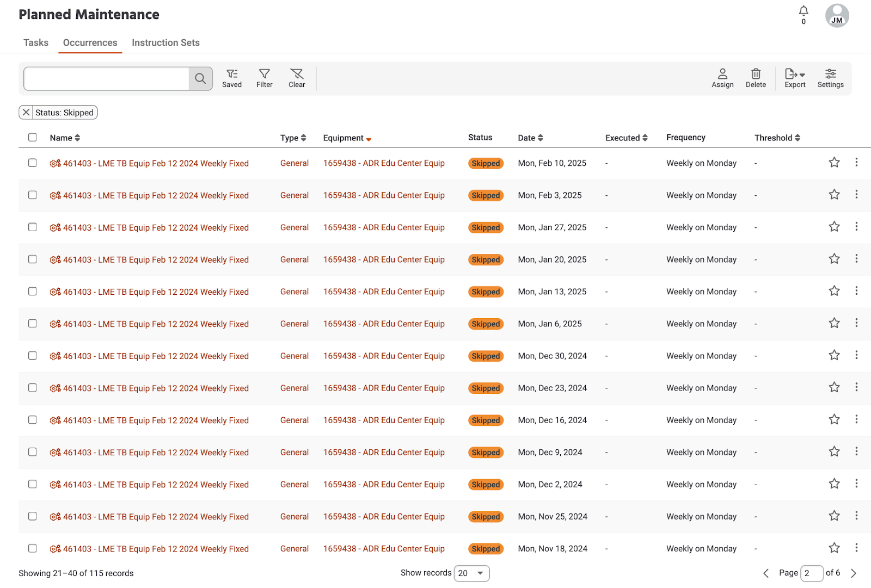This screenshot has height=588, width=871.
Task: Open row menu for Dec 9, 2024 occurrence
Action: (x=856, y=451)
